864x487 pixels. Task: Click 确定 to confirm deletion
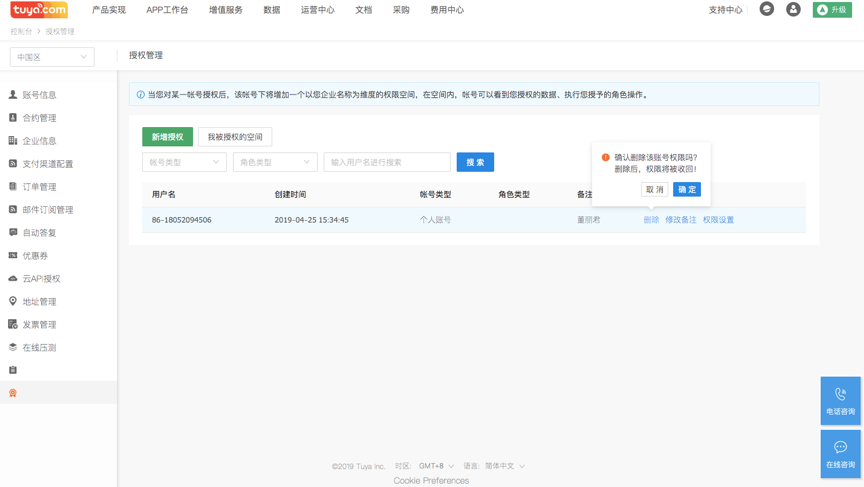pyautogui.click(x=687, y=190)
